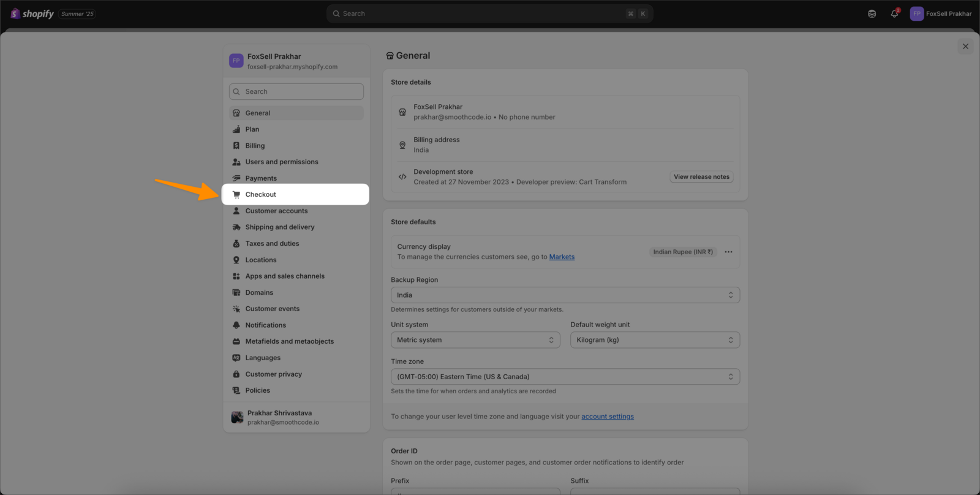The height and width of the screenshot is (495, 980).
Task: Click the Billing receipt icon
Action: click(236, 146)
